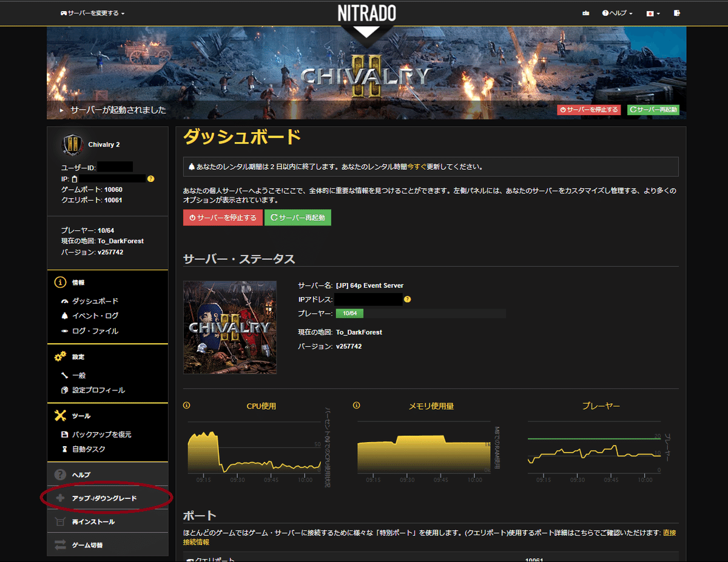Viewport: 728px width, 562px height.
Task: Click the アップ-/ダウングレード sidebar button
Action: [x=107, y=498]
